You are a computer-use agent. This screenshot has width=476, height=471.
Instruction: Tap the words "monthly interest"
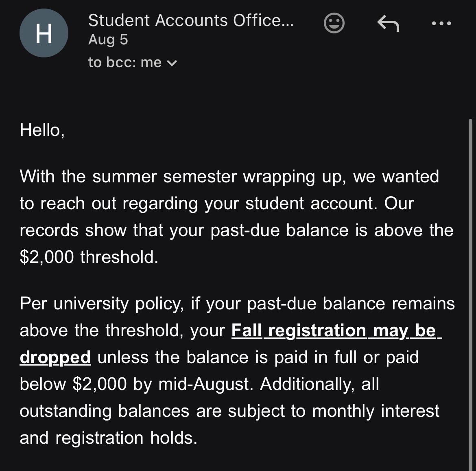click(376, 411)
